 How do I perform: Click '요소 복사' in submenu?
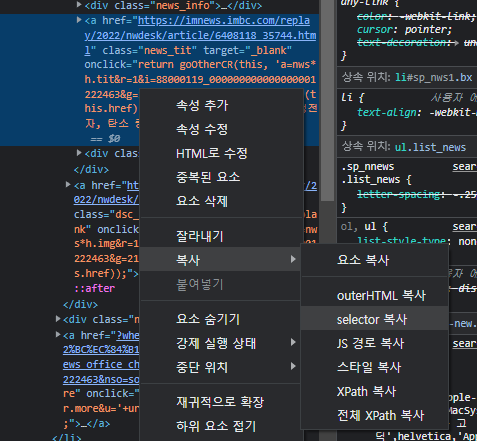click(374, 260)
